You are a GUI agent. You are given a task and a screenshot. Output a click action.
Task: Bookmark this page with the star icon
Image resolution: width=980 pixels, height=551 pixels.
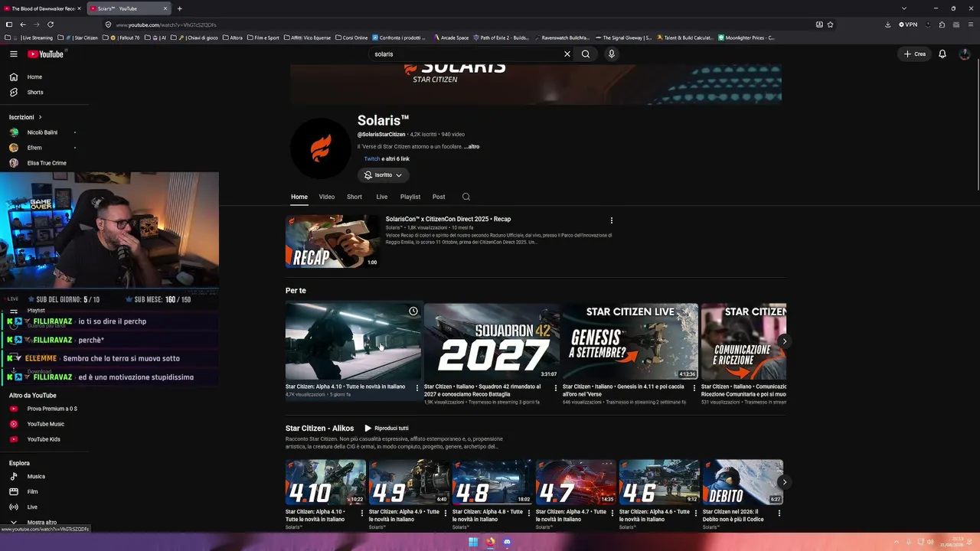click(x=830, y=24)
